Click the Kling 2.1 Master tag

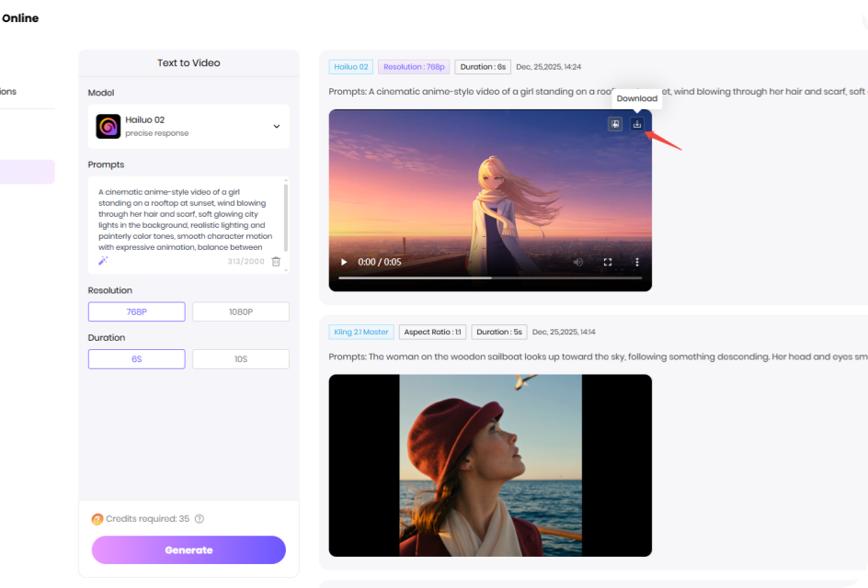click(360, 332)
